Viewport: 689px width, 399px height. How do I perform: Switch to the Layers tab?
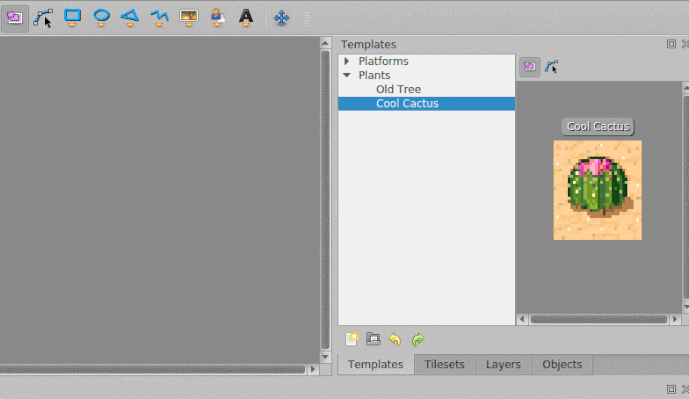[x=503, y=364]
